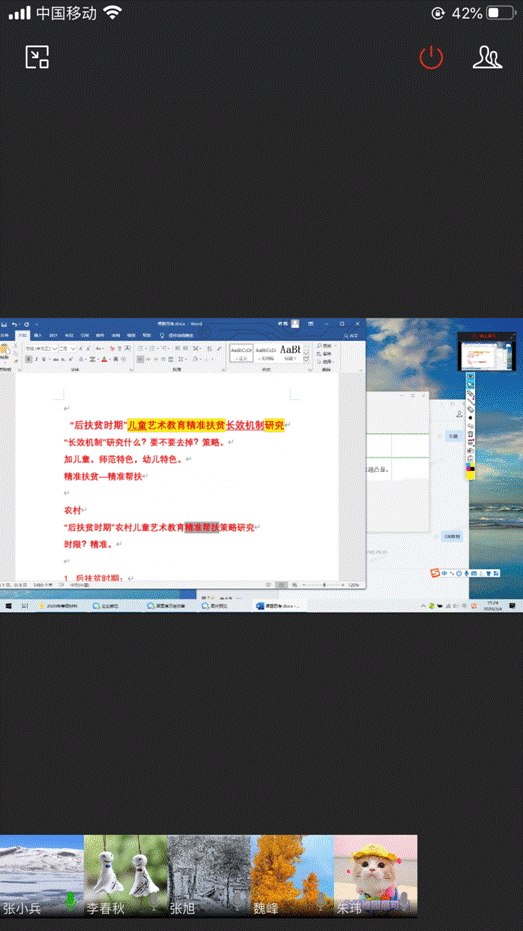The image size is (523, 931).
Task: Click the red font color icon in the ribbon
Action: pos(104,359)
